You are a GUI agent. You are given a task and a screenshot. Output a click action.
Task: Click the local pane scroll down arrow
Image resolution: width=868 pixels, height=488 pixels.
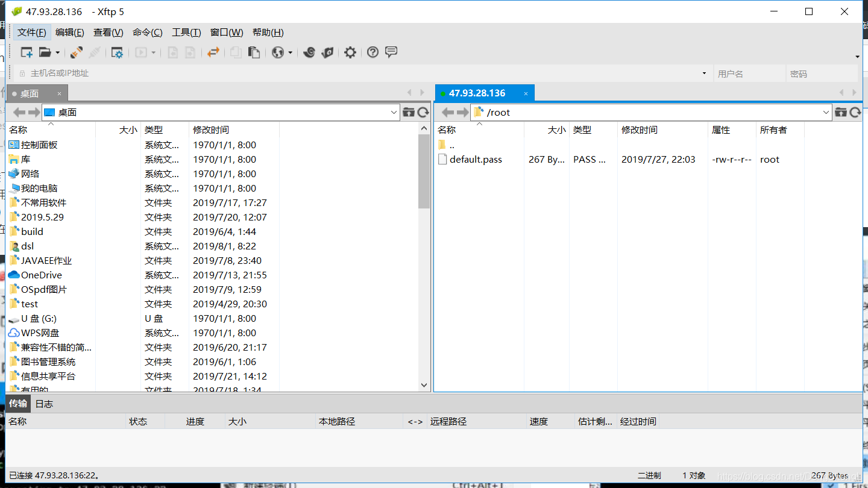424,385
